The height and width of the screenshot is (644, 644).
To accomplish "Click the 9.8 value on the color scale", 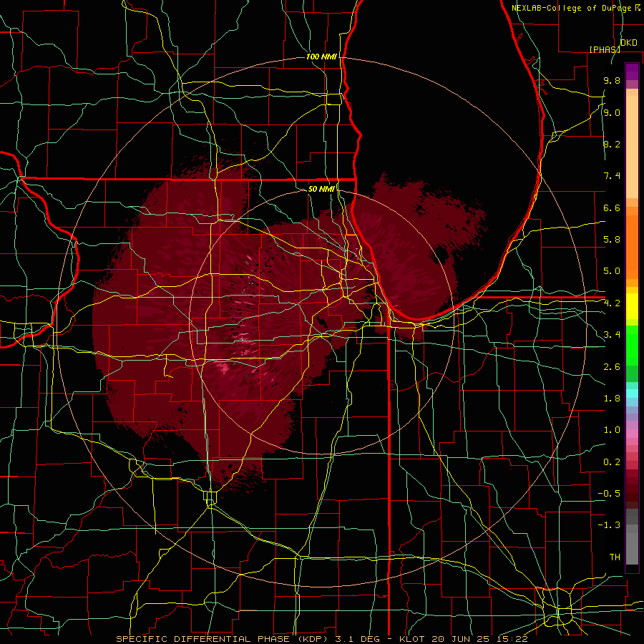I will tap(612, 80).
